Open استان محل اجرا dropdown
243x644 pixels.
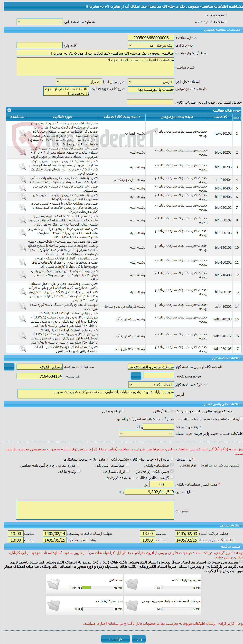point(151,82)
